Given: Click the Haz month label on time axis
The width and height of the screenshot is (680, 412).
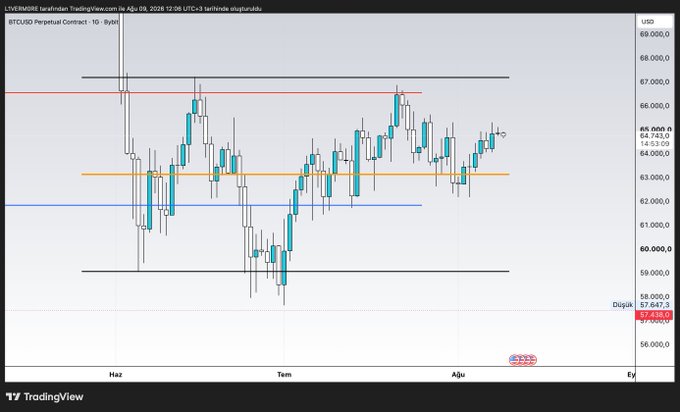Looking at the screenshot, I should coord(115,374).
